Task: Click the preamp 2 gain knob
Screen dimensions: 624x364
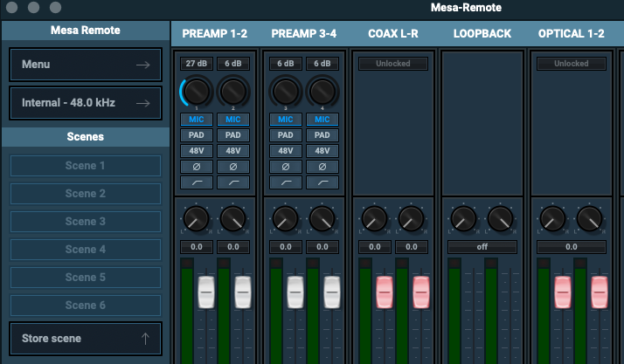Action: [233, 92]
